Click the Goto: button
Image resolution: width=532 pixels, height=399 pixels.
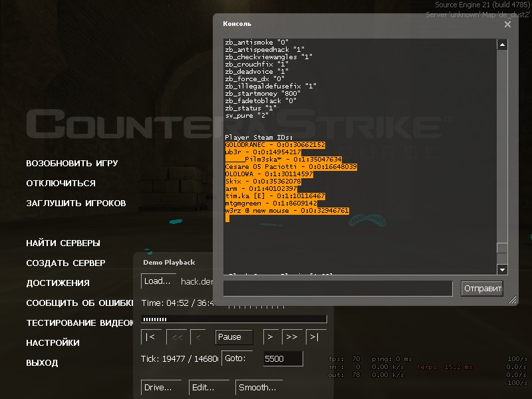click(x=237, y=358)
